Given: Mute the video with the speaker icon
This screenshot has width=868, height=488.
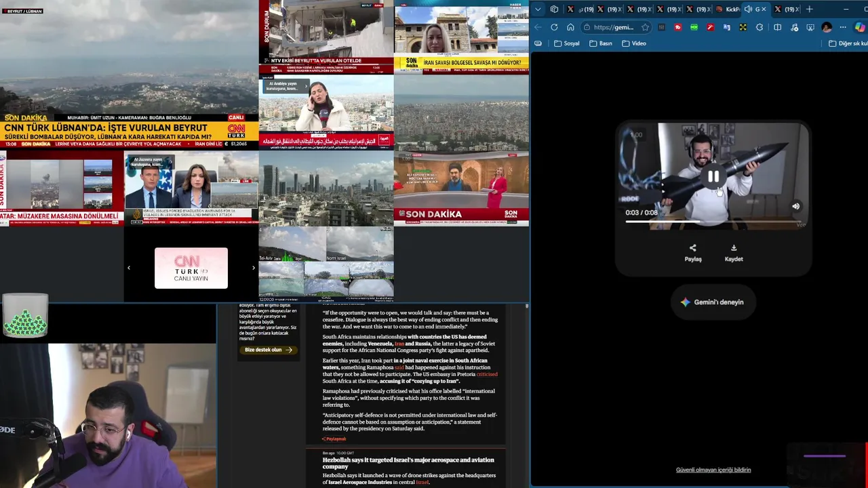Looking at the screenshot, I should [795, 206].
